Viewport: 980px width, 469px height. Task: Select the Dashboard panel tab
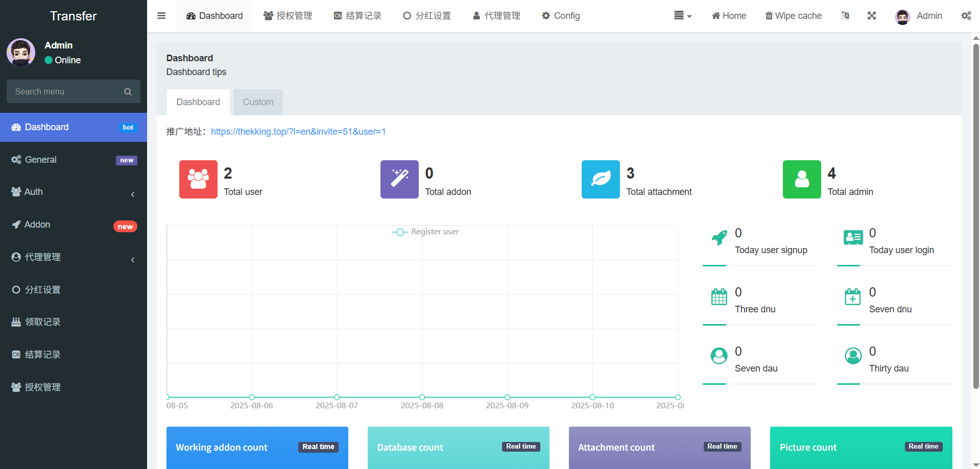coord(198,102)
